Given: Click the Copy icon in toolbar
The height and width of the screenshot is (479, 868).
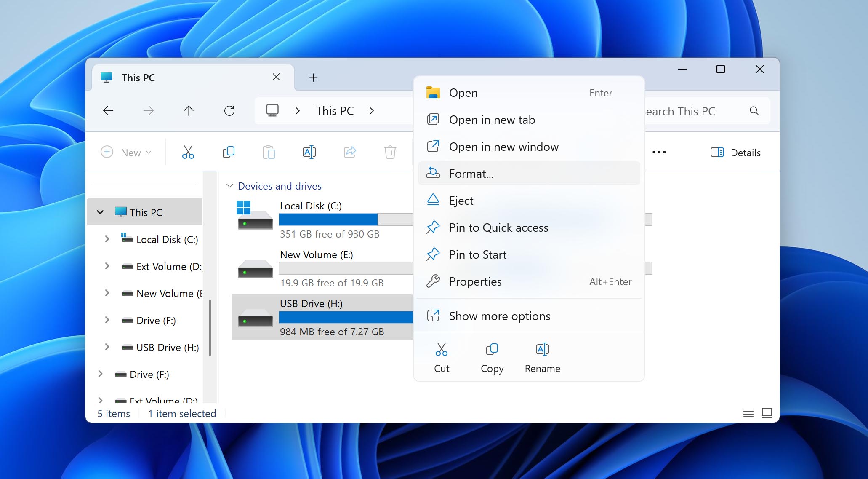Looking at the screenshot, I should click(228, 152).
